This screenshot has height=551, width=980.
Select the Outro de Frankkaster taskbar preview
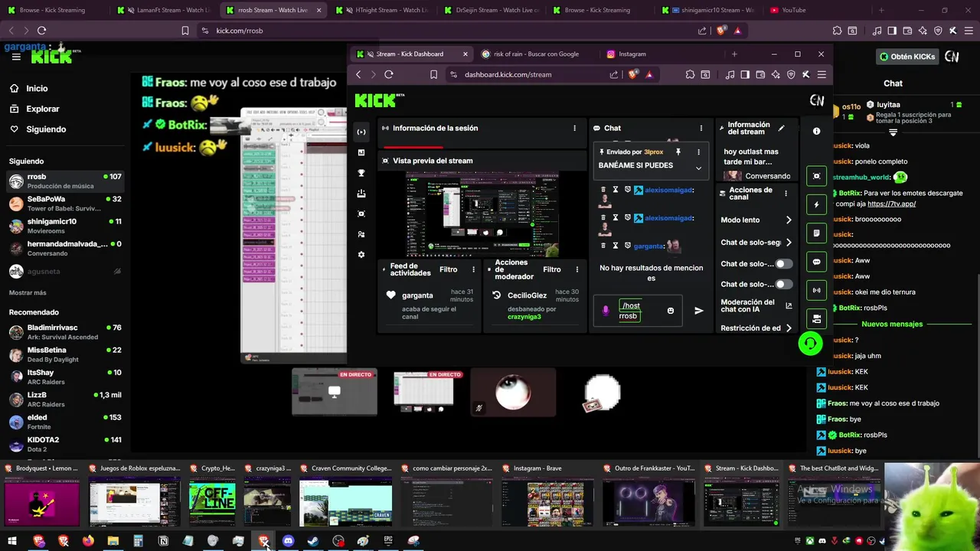point(648,496)
